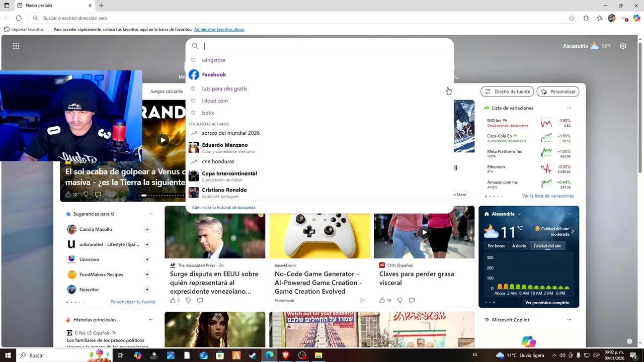The width and height of the screenshot is (644, 362).
Task: Follow Camila Masullo with plus button
Action: [x=147, y=229]
